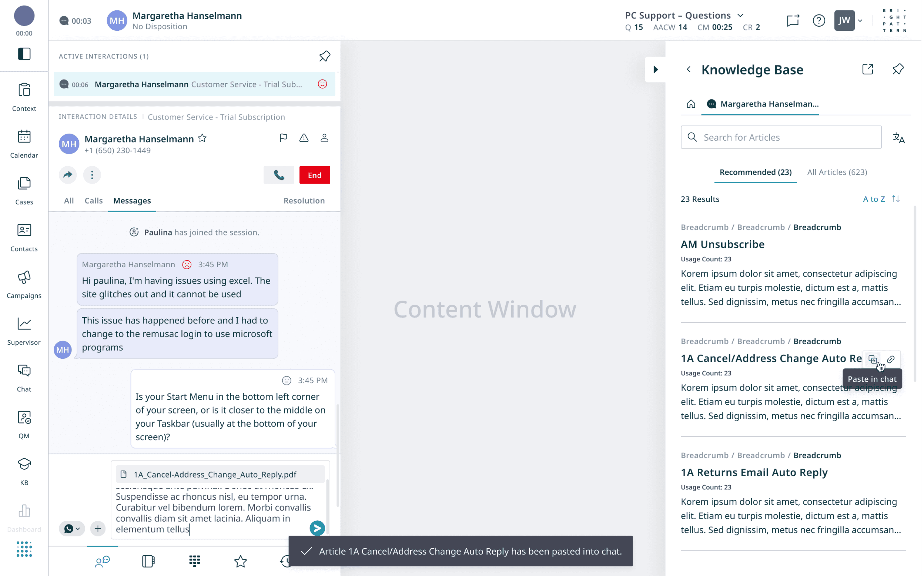This screenshot has width=924, height=576.
Task: Open the Supervisor section in sidebar
Action: coord(24,331)
